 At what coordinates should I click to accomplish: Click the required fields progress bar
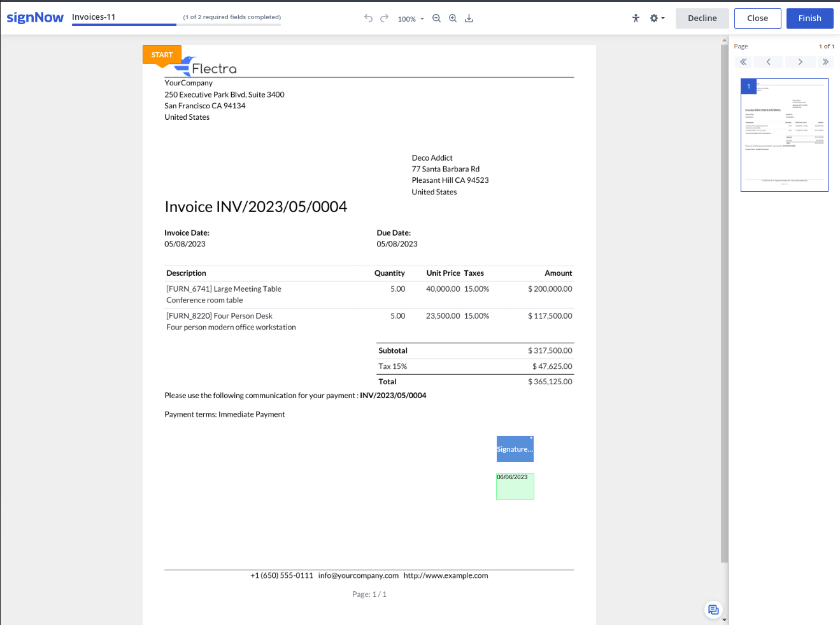(x=176, y=25)
